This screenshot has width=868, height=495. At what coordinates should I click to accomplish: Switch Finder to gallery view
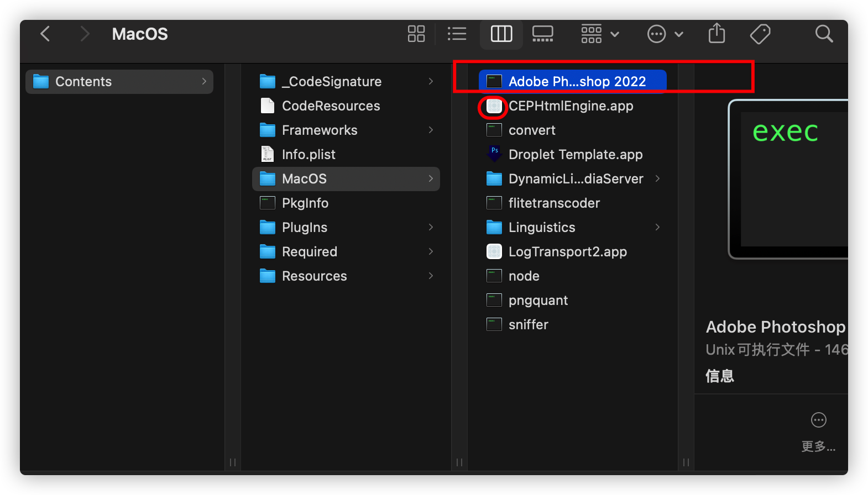click(x=542, y=34)
